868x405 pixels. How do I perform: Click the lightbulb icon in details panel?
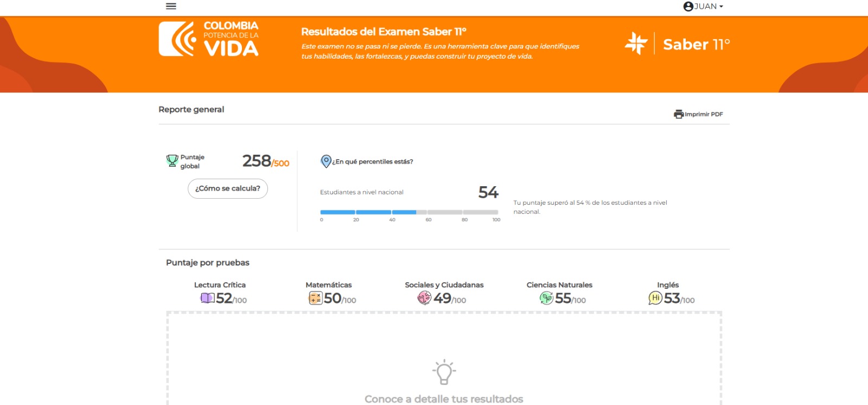point(444,372)
